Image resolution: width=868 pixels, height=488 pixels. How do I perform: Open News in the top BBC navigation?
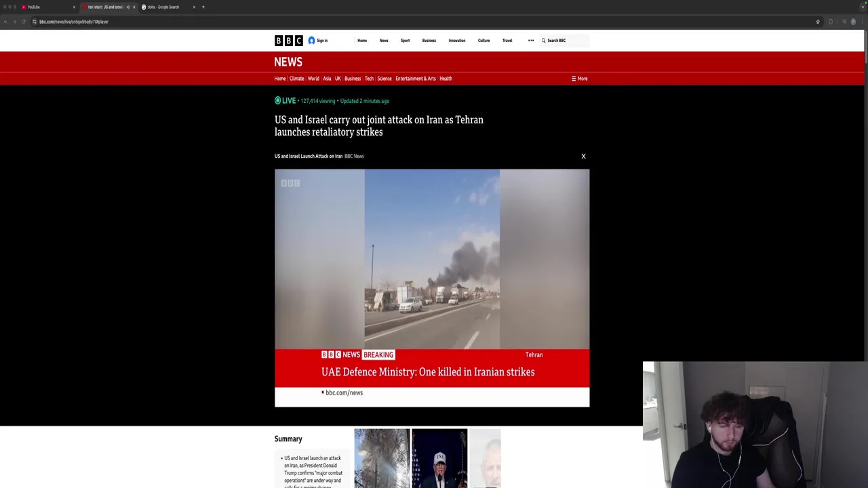(384, 41)
